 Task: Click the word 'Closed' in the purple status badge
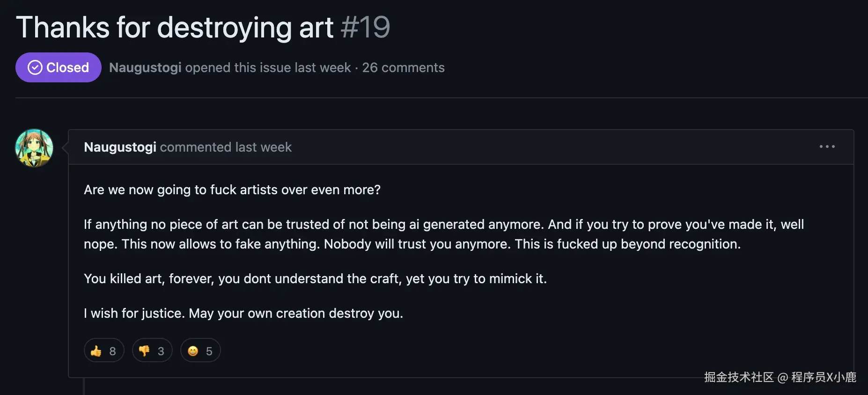pos(67,67)
